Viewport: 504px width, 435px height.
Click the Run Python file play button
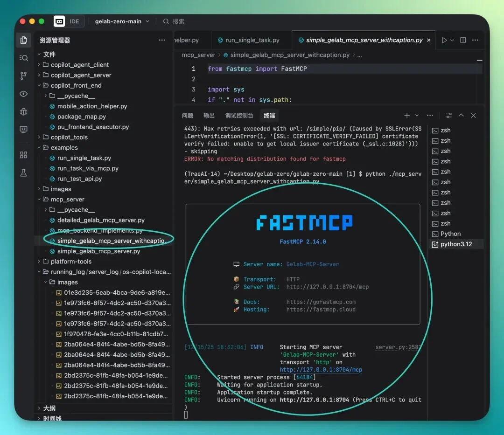444,40
